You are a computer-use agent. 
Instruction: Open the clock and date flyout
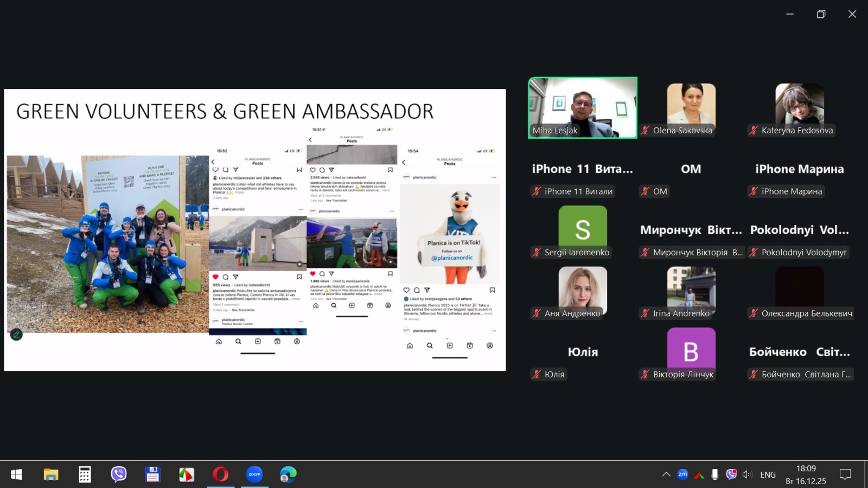pyautogui.click(x=806, y=474)
